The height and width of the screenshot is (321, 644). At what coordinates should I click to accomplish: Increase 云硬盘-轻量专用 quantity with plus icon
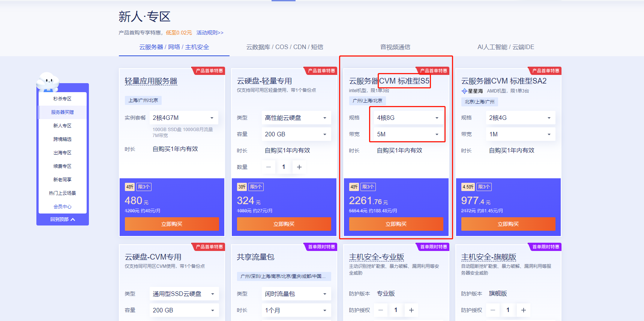pos(299,167)
